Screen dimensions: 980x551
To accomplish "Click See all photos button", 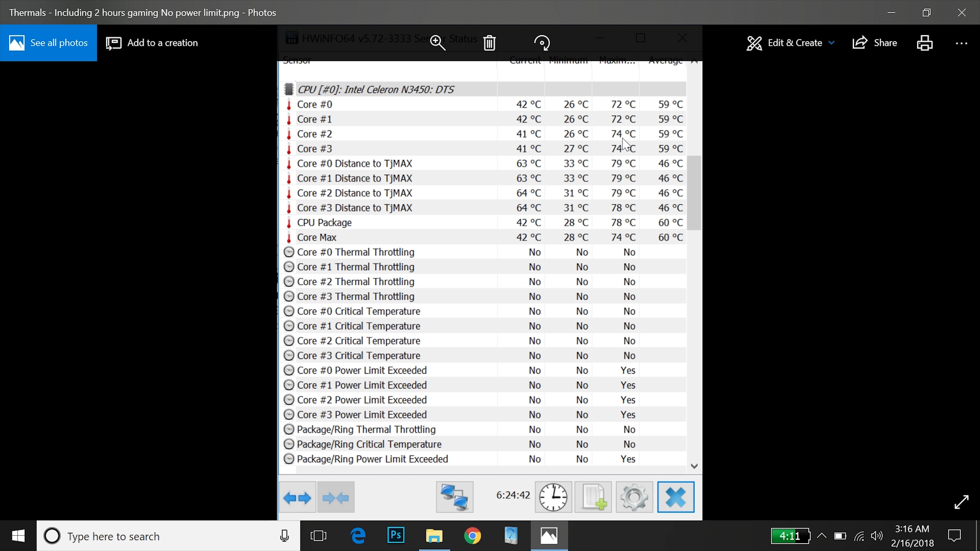I will (x=48, y=43).
